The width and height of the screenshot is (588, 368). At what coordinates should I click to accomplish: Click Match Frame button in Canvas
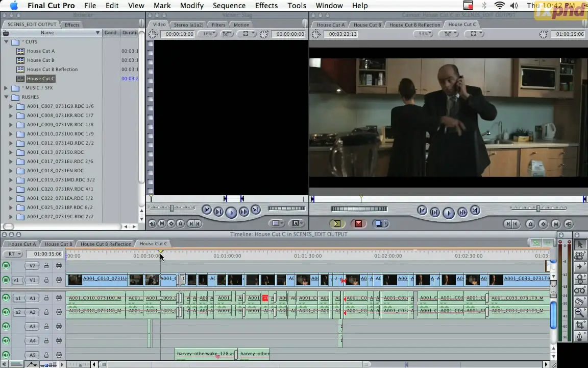(x=569, y=224)
